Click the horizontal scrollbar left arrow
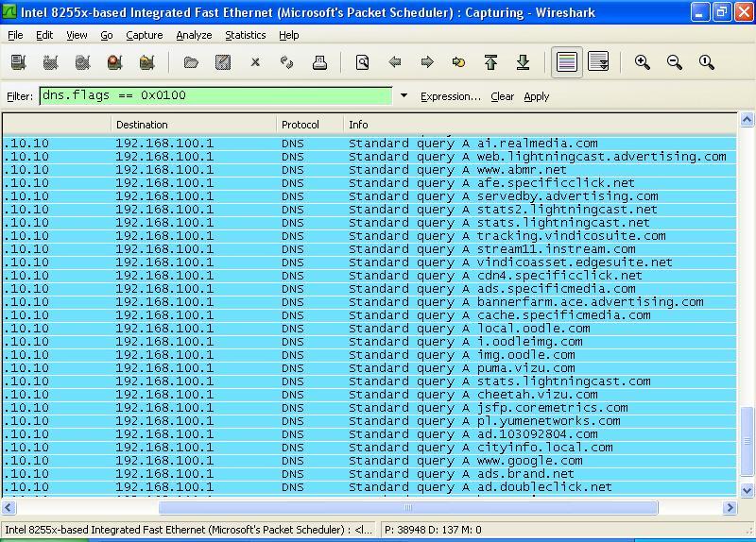756x542 pixels. pos(9,507)
